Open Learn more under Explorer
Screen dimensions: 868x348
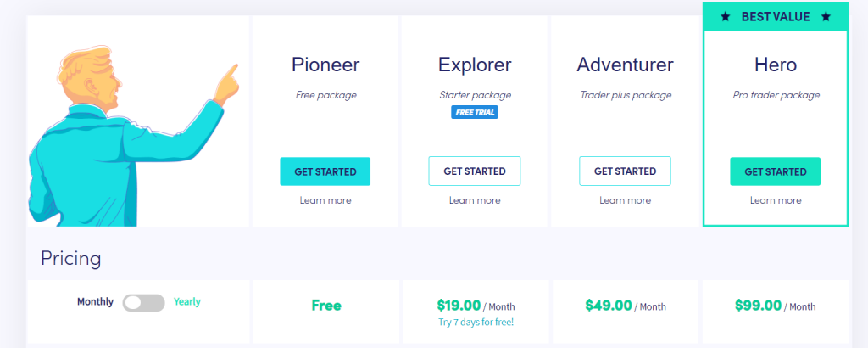[x=475, y=200]
